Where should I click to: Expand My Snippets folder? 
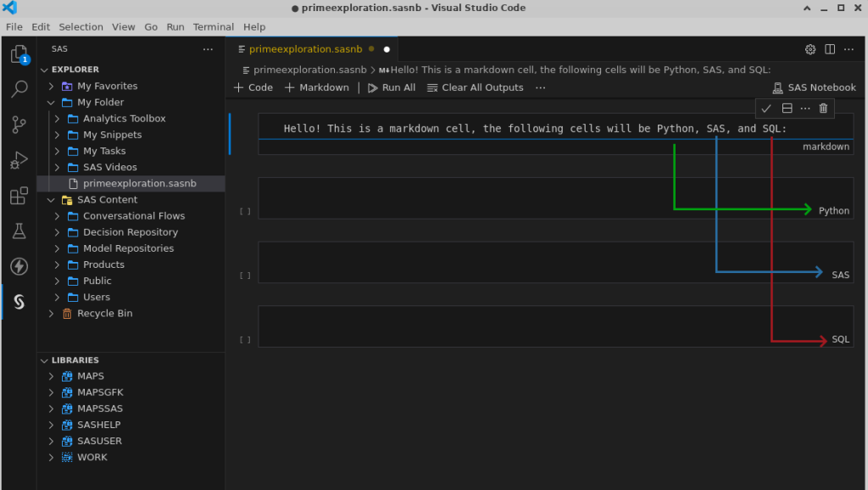(x=57, y=135)
